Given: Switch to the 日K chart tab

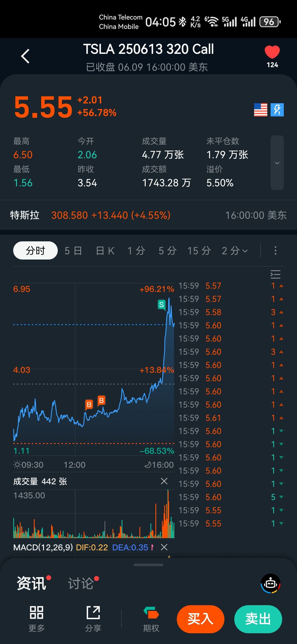Looking at the screenshot, I should [x=105, y=251].
